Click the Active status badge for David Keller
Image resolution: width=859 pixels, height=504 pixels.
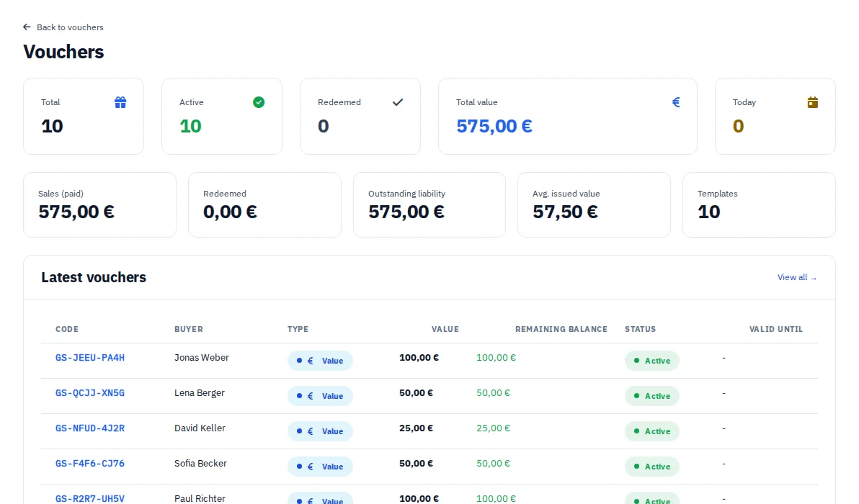(x=652, y=431)
